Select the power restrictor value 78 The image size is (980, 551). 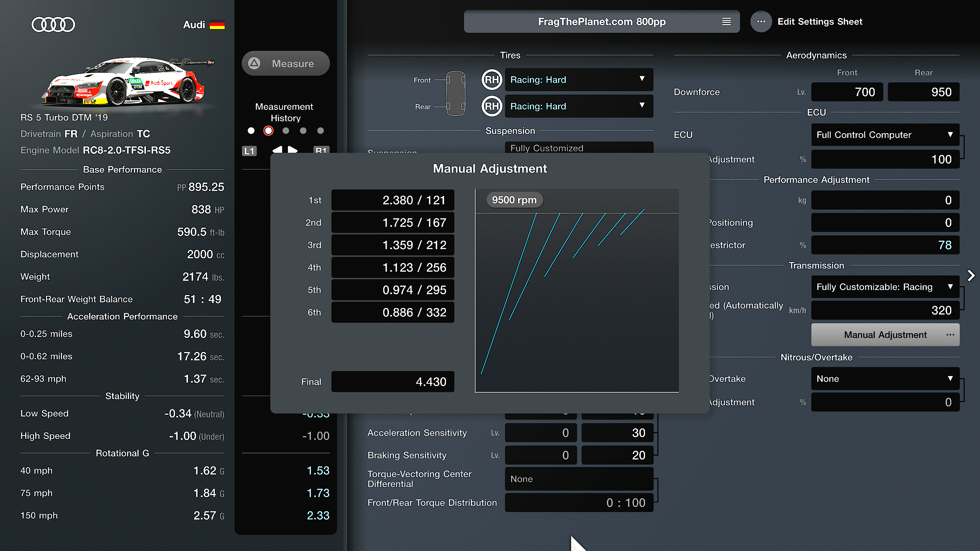click(885, 245)
